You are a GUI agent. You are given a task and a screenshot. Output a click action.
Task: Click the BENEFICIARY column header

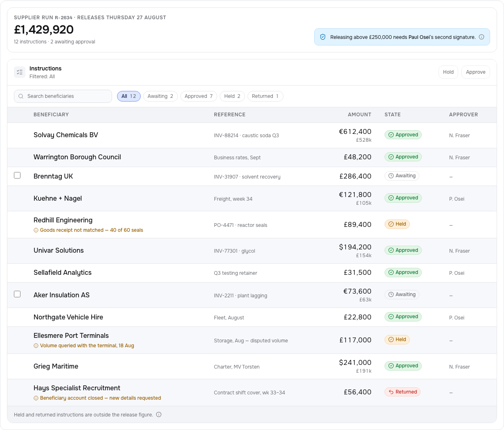51,115
